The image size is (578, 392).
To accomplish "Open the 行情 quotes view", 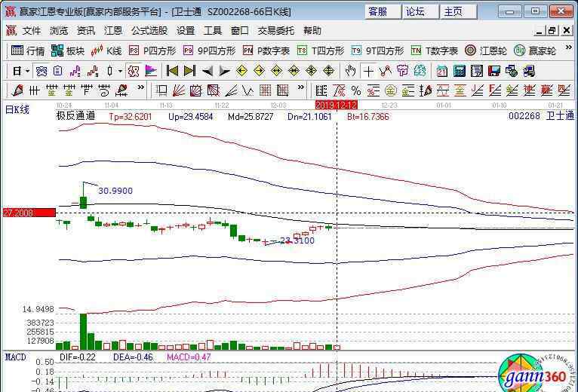I will point(28,51).
